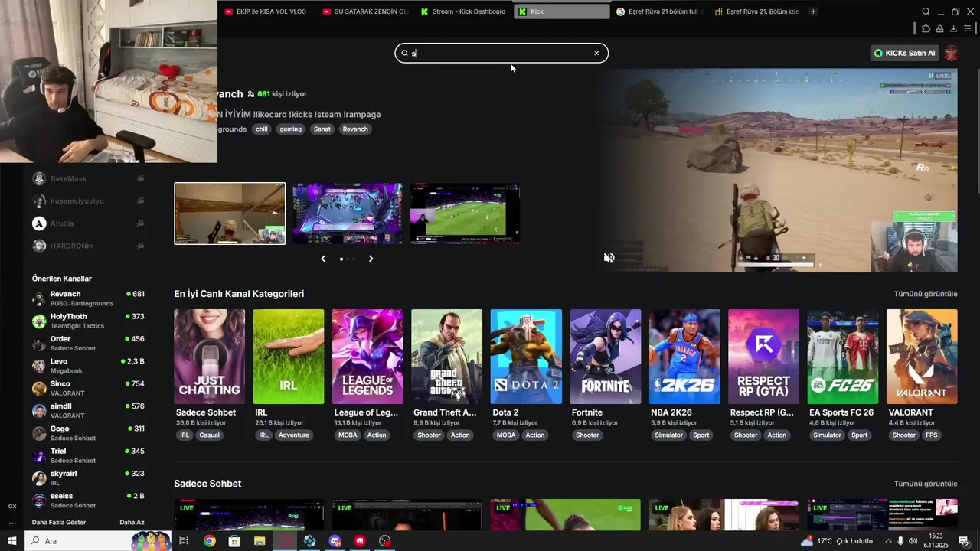Image resolution: width=980 pixels, height=551 pixels.
Task: Open the KICKs Satın Al button
Action: tap(904, 53)
